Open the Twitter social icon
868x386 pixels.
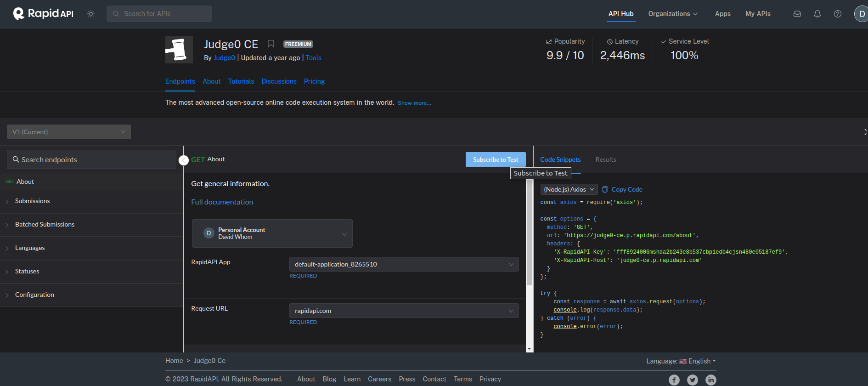click(x=693, y=380)
